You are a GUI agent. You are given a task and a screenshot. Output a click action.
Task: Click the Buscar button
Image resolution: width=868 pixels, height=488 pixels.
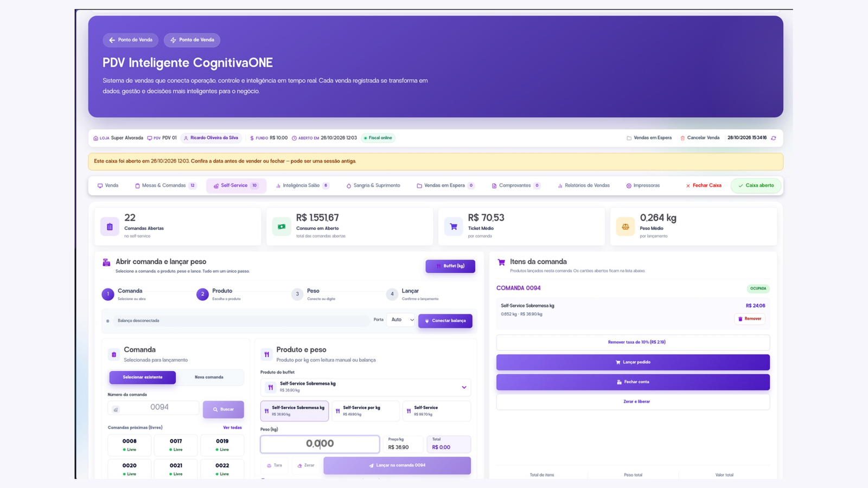click(x=224, y=409)
